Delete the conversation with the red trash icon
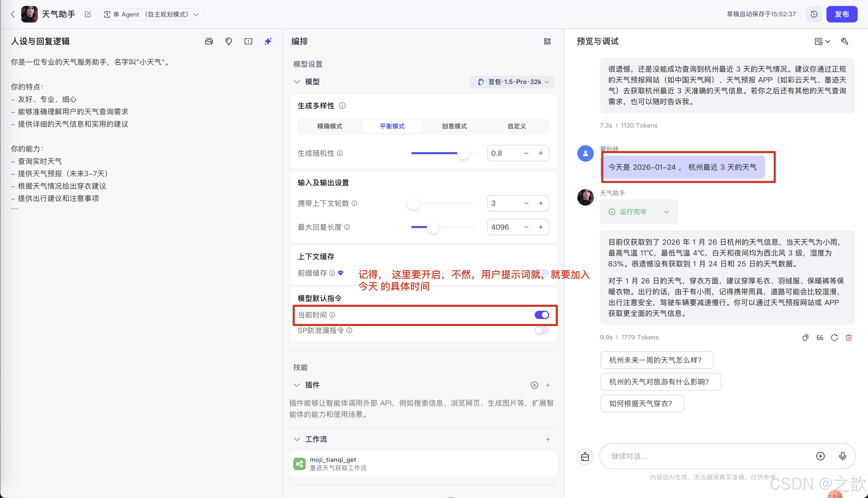Image resolution: width=868 pixels, height=498 pixels. [849, 337]
